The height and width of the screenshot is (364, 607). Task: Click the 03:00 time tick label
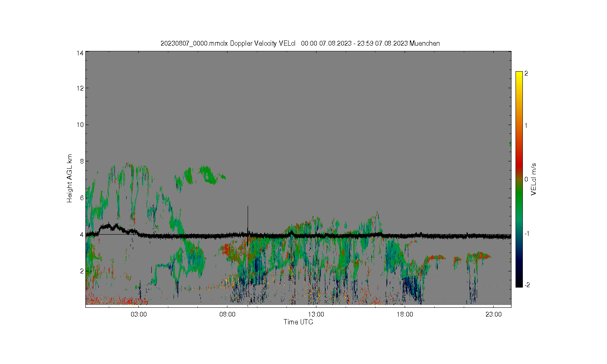point(139,315)
